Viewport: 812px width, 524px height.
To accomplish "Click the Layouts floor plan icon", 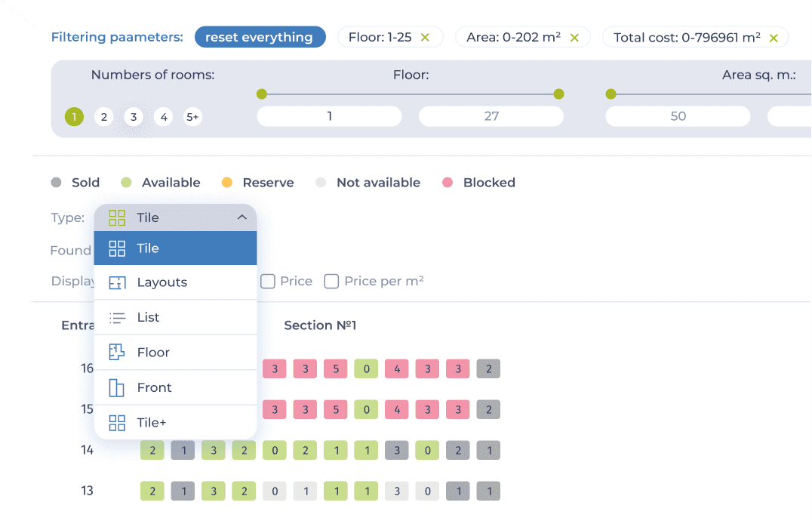I will (117, 282).
